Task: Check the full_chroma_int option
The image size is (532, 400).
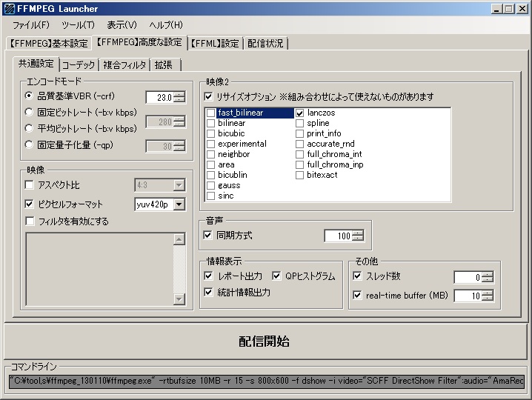Action: (299, 154)
